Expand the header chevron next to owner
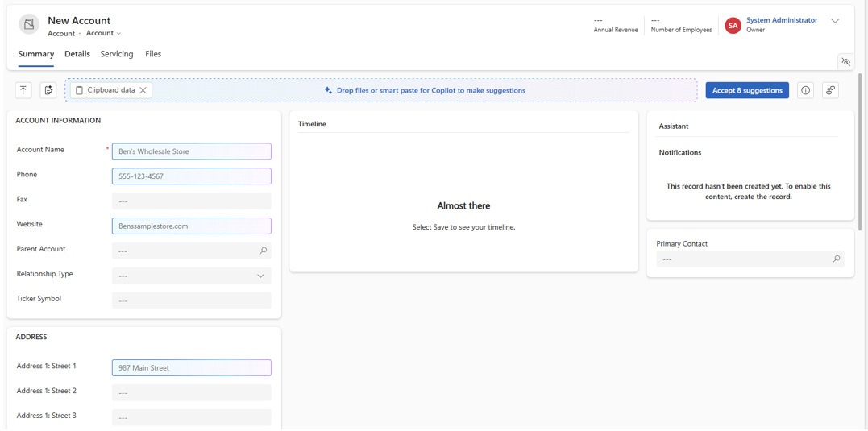 tap(835, 21)
